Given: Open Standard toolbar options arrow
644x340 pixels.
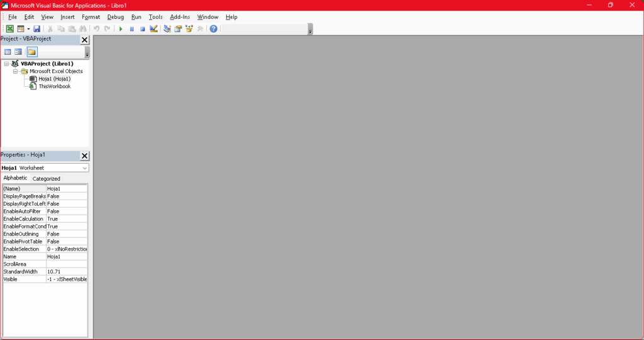Looking at the screenshot, I should tap(311, 29).
